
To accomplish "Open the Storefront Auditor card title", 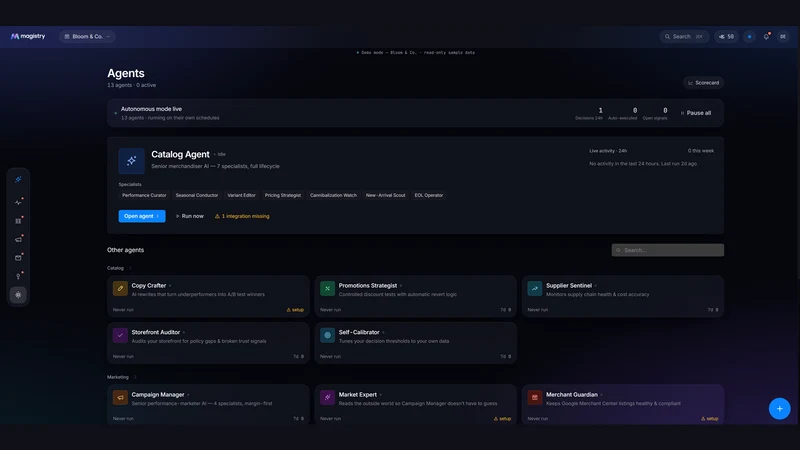I will tap(156, 332).
